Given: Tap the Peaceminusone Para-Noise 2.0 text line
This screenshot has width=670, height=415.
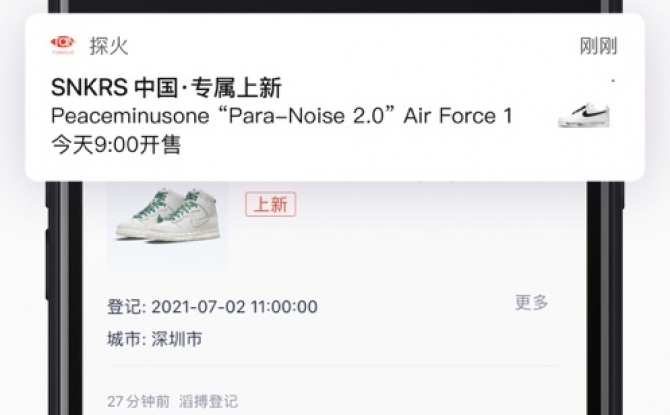Looking at the screenshot, I should [282, 116].
